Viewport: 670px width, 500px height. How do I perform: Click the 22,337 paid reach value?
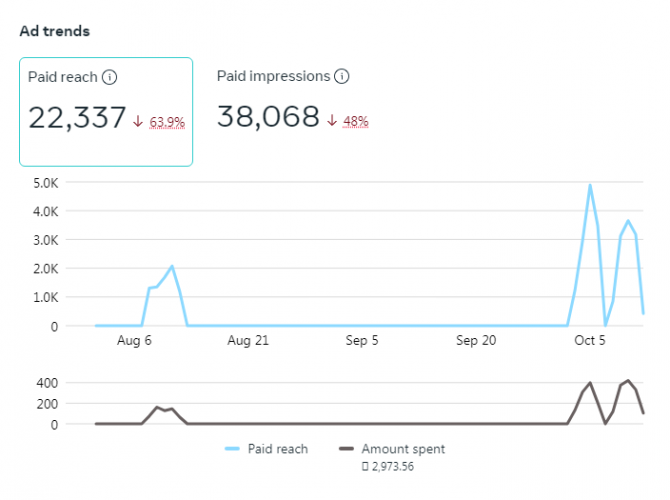77,118
